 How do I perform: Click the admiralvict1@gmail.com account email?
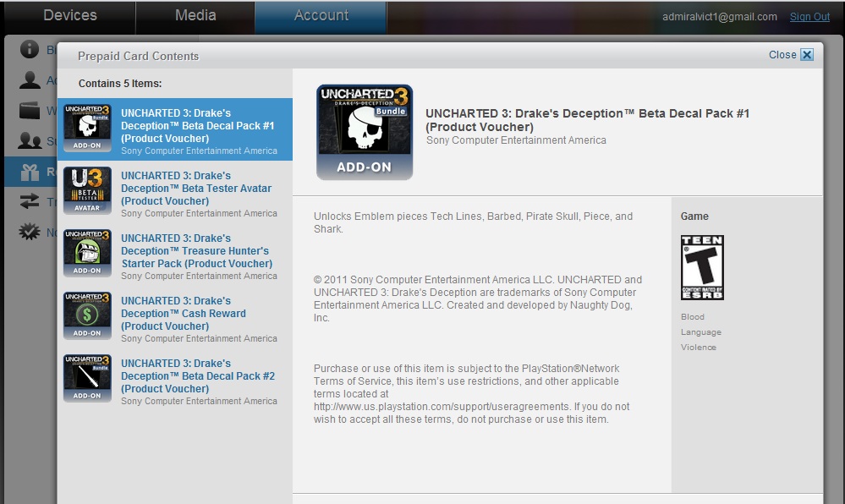720,17
